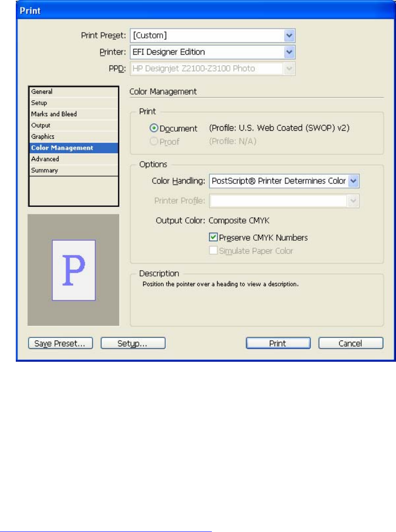
Task: Click the Setup... button at bottom
Action: pyautogui.click(x=133, y=343)
